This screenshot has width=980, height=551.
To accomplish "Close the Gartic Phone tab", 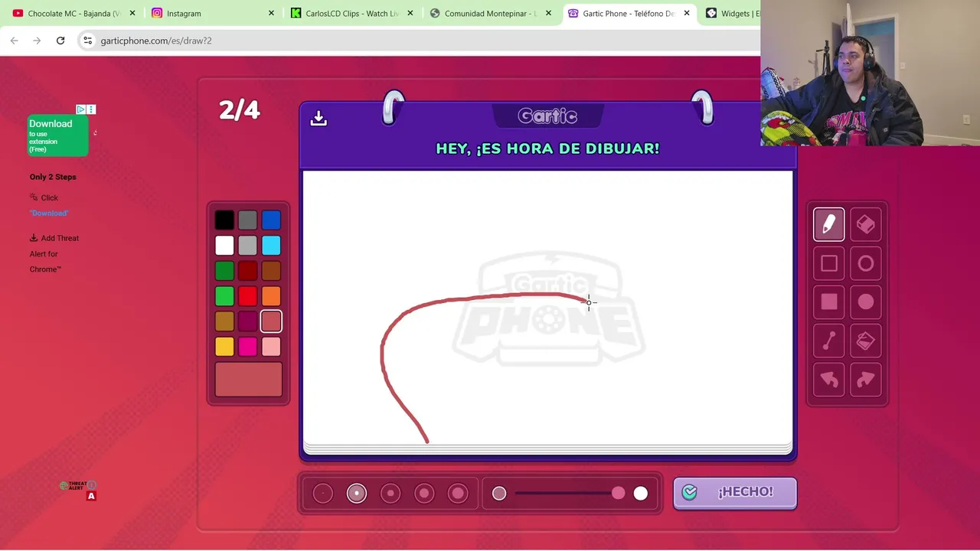I will (x=687, y=13).
